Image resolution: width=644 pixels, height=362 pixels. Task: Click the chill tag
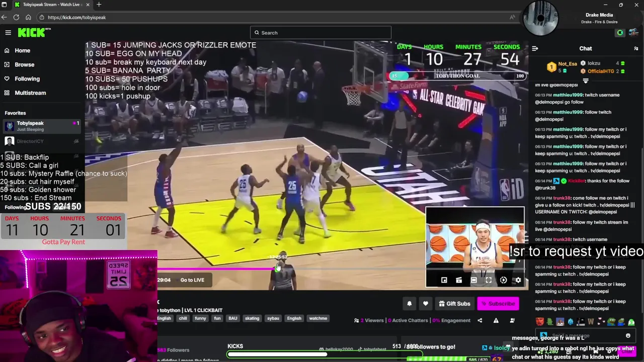coord(183,318)
